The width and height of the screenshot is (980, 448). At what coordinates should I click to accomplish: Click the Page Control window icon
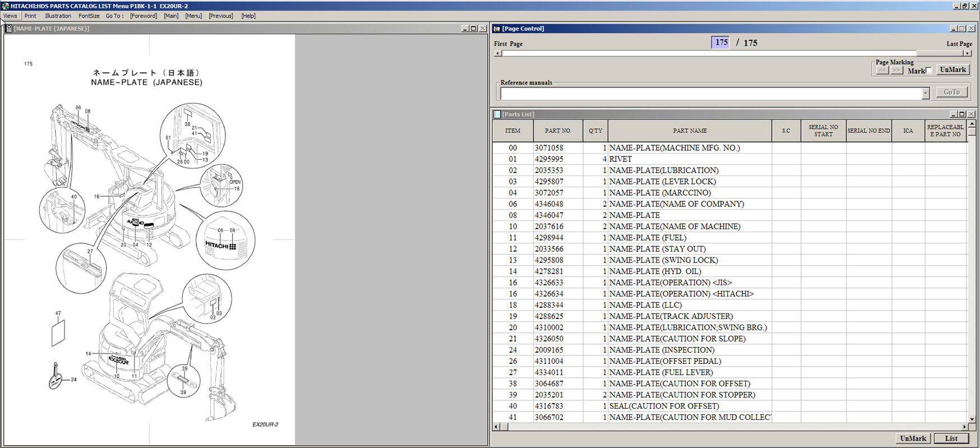tap(497, 29)
